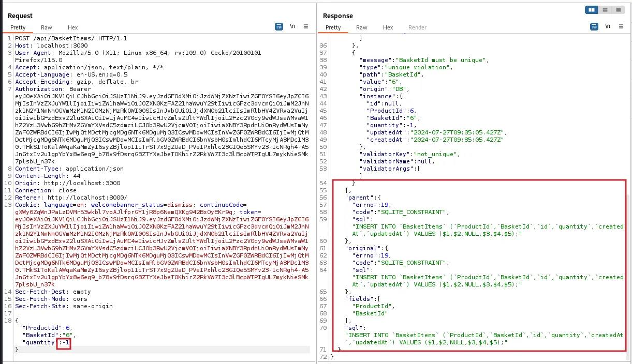Image resolution: width=632 pixels, height=364 pixels.
Task: Select the Raw tab under Response
Action: pyautogui.click(x=361, y=27)
